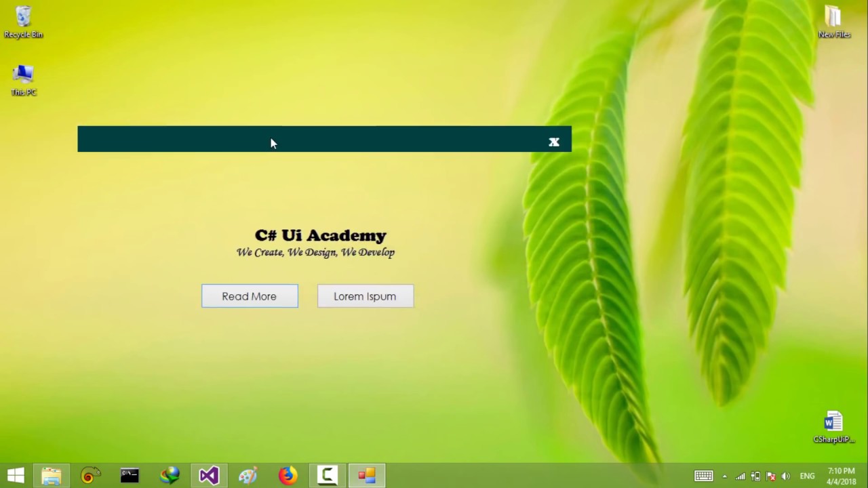
Task: Open the Windows Start button
Action: click(16, 476)
